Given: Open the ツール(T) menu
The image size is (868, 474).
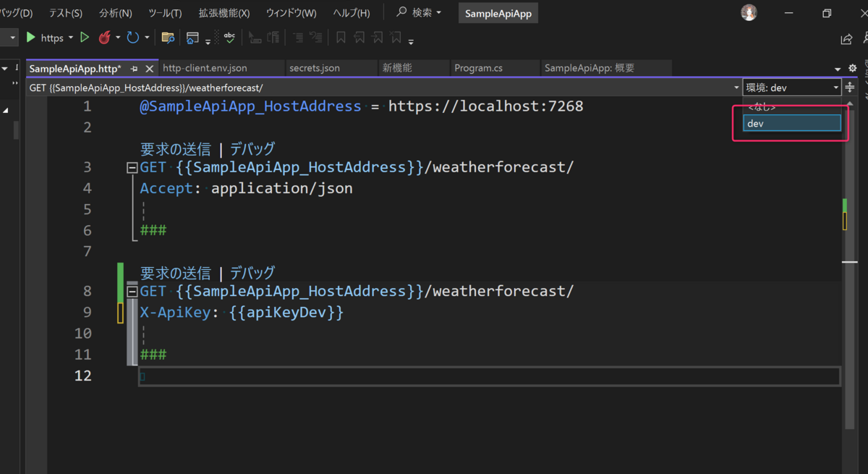Looking at the screenshot, I should pyautogui.click(x=165, y=13).
